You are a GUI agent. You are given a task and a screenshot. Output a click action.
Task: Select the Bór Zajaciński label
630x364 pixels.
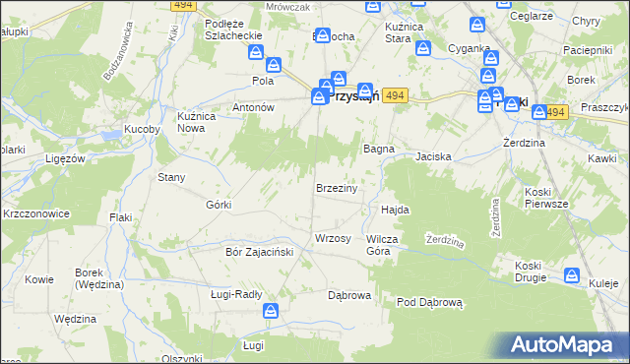[x=260, y=252]
